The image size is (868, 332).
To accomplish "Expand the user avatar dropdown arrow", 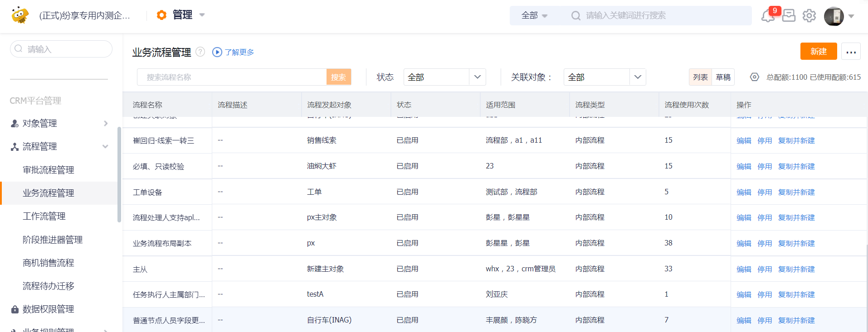I will tap(851, 16).
